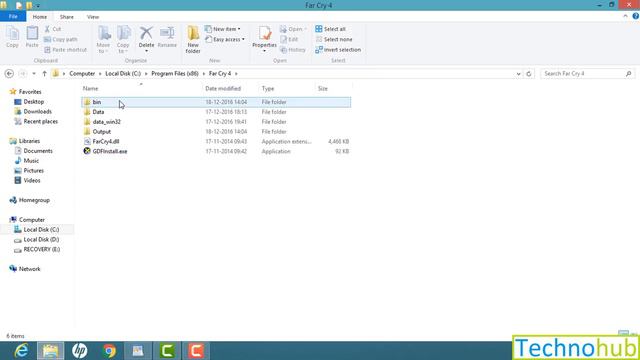This screenshot has width=640, height=360.
Task: Open the Properties dropdown arrow
Action: click(x=264, y=51)
